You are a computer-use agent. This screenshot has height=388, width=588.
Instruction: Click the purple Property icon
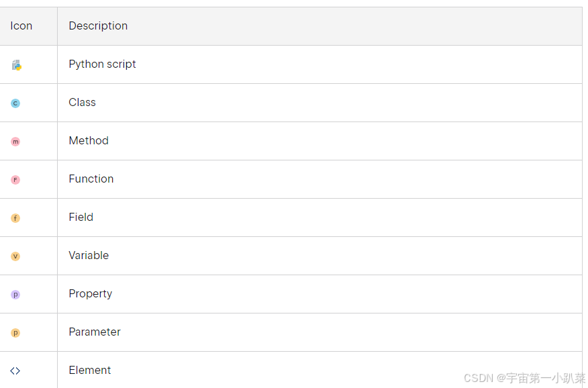(15, 294)
